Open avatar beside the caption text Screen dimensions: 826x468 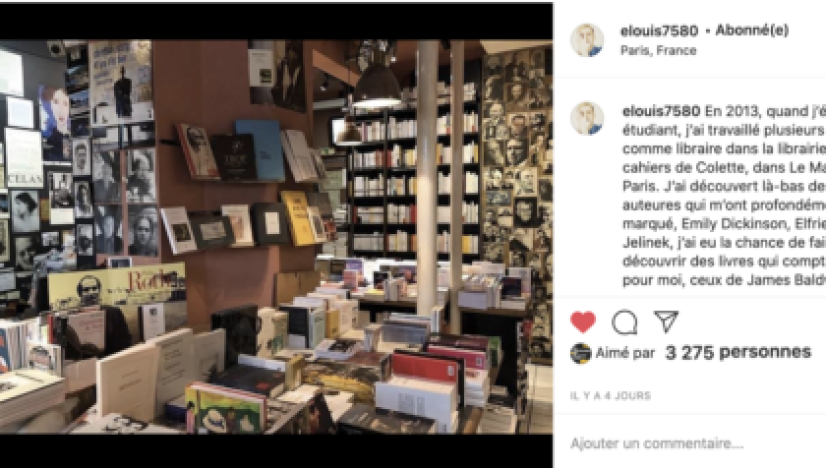(x=587, y=119)
